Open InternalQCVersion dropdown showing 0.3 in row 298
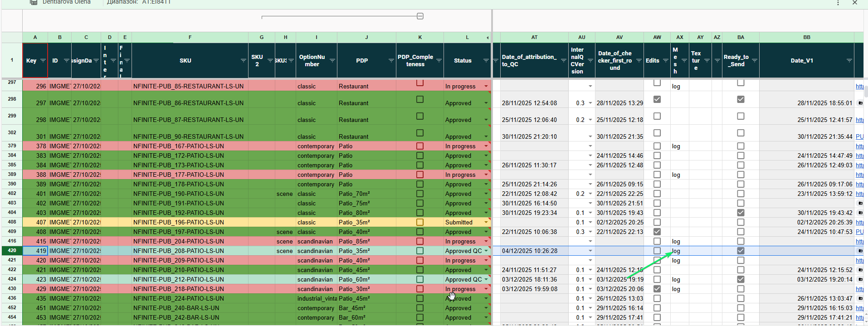Image resolution: width=868 pixels, height=326 pixels. click(590, 103)
